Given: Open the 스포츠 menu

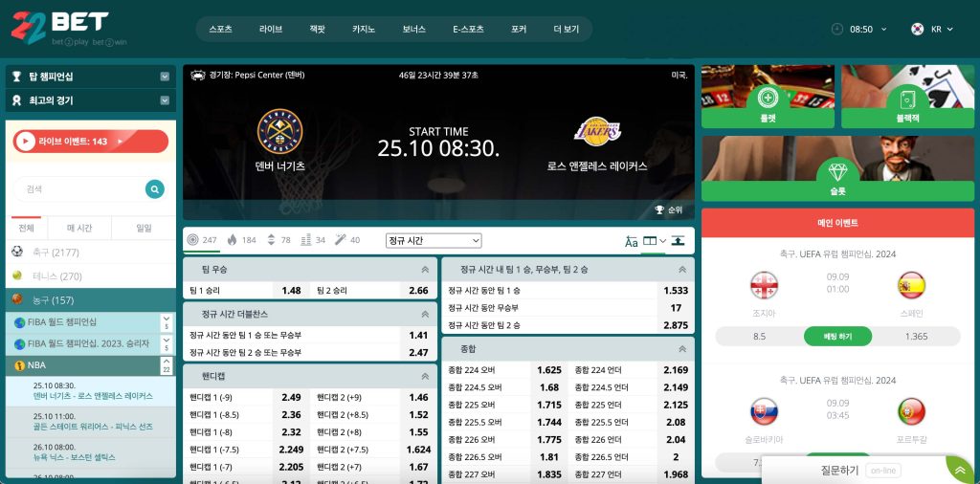Looking at the screenshot, I should tap(221, 29).
